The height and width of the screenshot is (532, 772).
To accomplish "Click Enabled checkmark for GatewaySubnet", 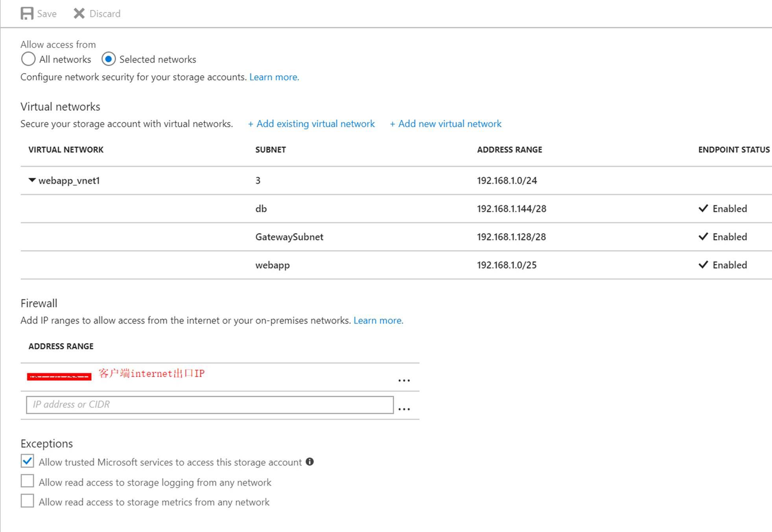I will [x=703, y=237].
